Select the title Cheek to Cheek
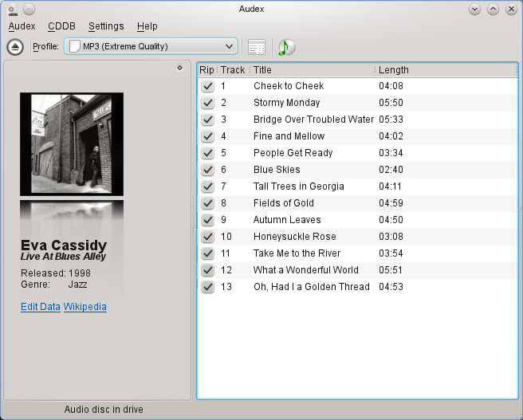The image size is (523, 420). point(289,86)
